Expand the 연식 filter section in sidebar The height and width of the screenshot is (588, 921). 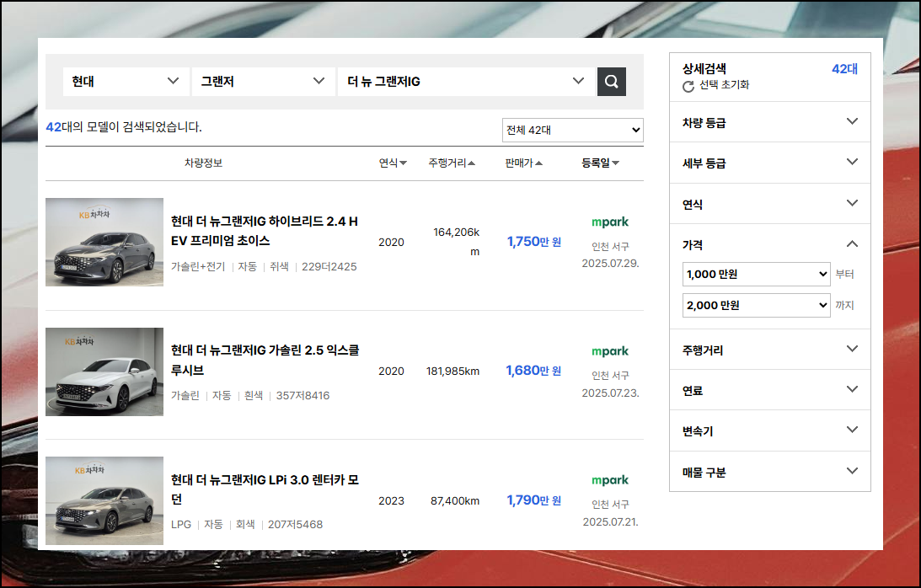(x=770, y=204)
